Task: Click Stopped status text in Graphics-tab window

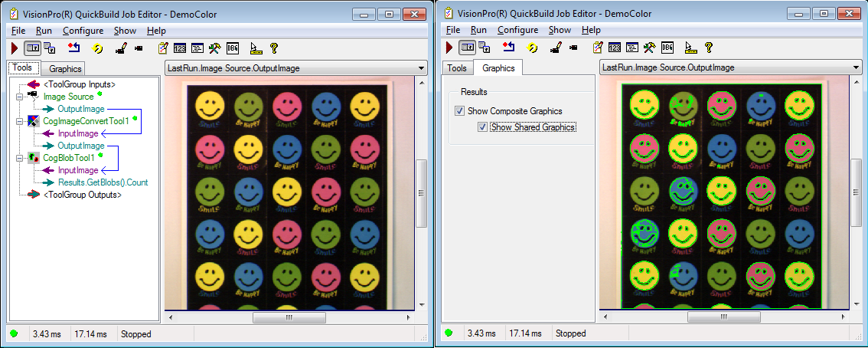Action: click(571, 333)
